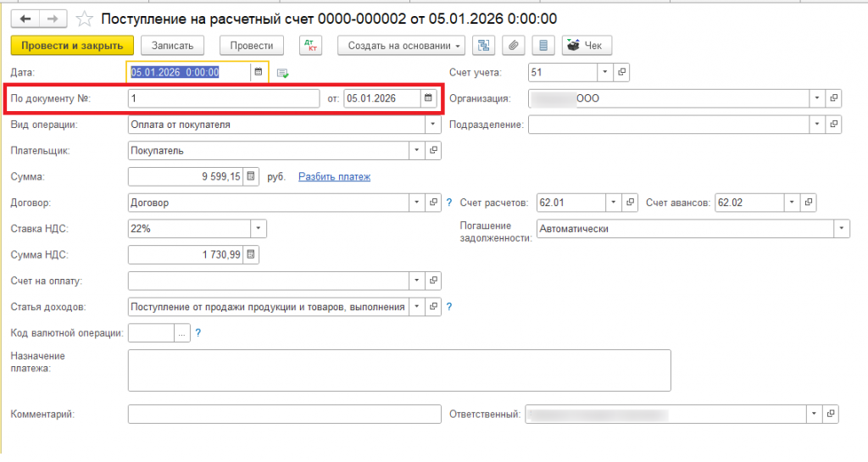Open document structure (related documents) icon
This screenshot has width=868, height=462.
pos(483,46)
